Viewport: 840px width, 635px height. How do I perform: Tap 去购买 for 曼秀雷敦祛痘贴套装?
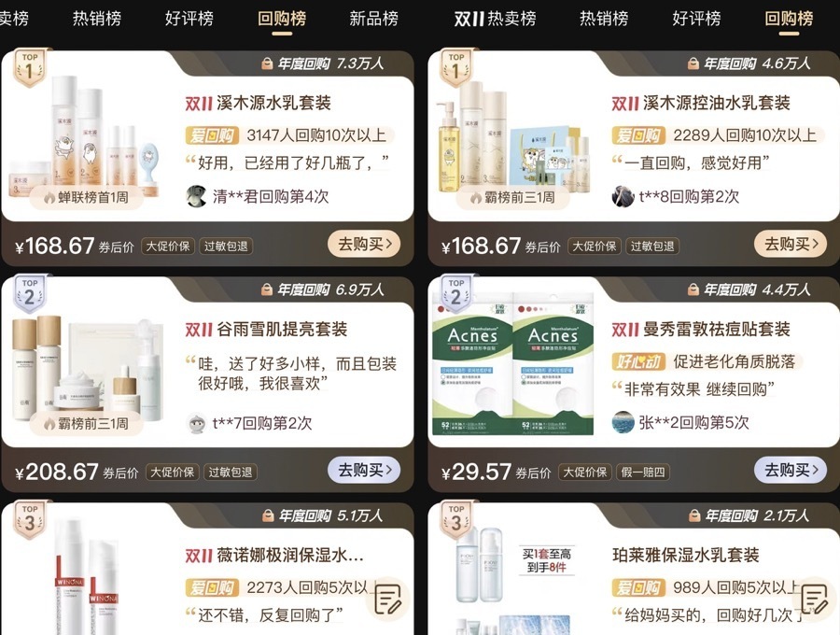[x=791, y=471]
